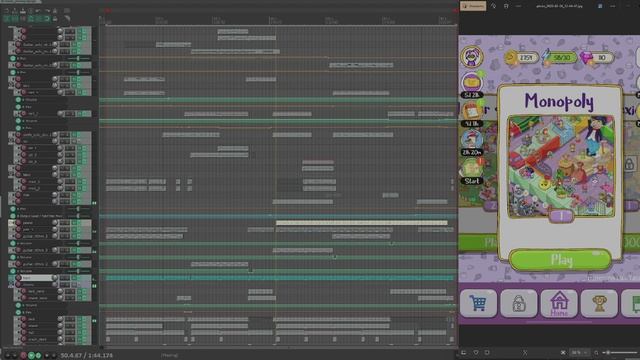Record-arm the piano track
Image resolution: width=640 pixels, height=360 pixels.
point(18,223)
